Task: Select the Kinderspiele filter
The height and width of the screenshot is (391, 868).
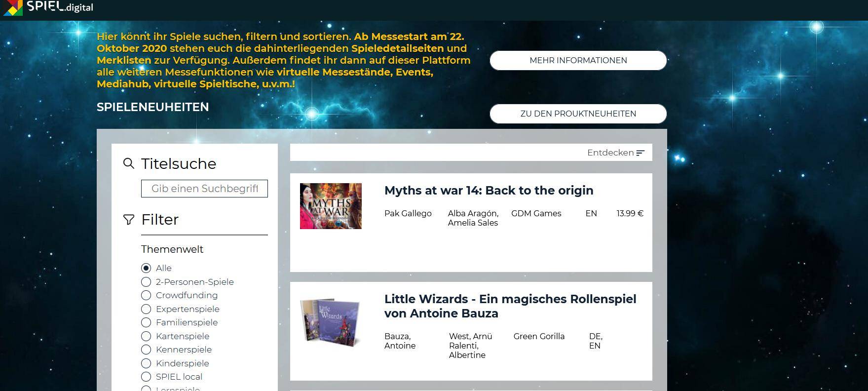Action: pos(146,363)
